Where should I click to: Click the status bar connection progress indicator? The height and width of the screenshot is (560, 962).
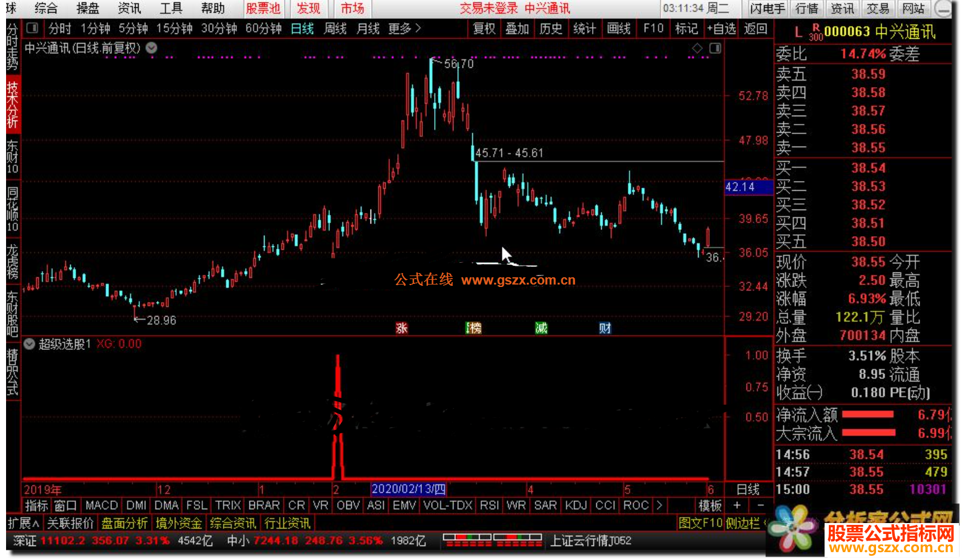coord(492,541)
